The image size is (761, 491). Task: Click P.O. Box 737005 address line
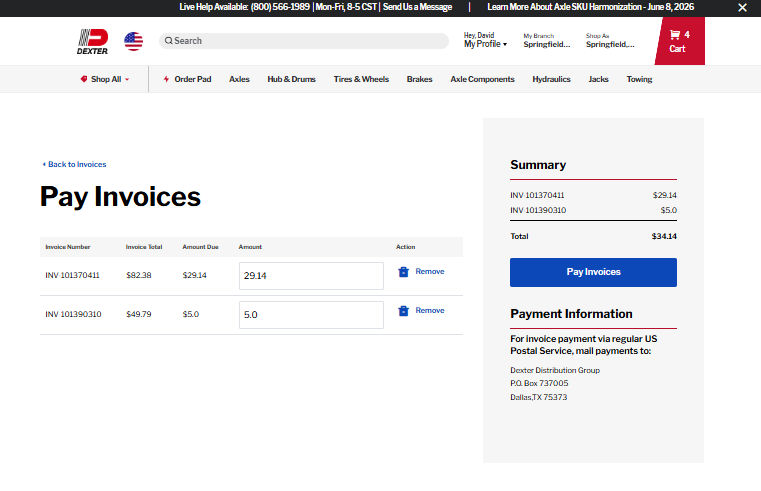click(x=539, y=383)
